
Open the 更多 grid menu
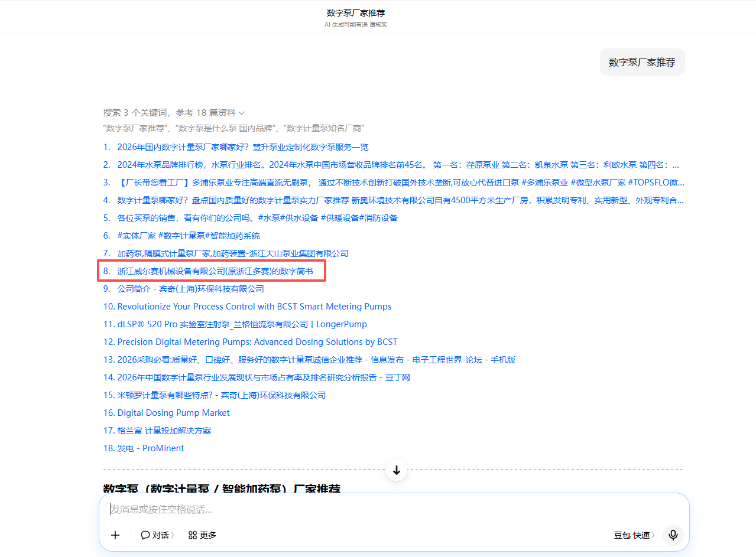[x=202, y=535]
